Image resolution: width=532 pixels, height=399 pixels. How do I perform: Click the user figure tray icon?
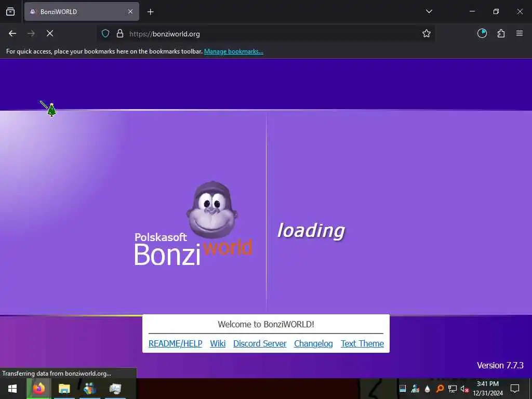pos(415,389)
